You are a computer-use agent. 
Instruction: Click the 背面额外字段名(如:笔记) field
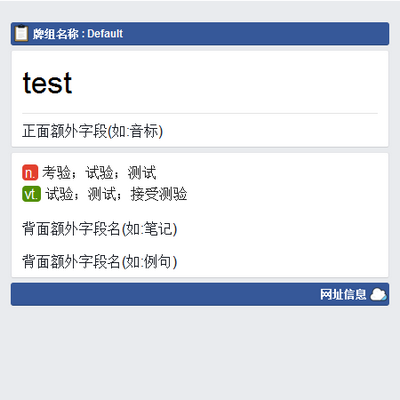point(100,229)
